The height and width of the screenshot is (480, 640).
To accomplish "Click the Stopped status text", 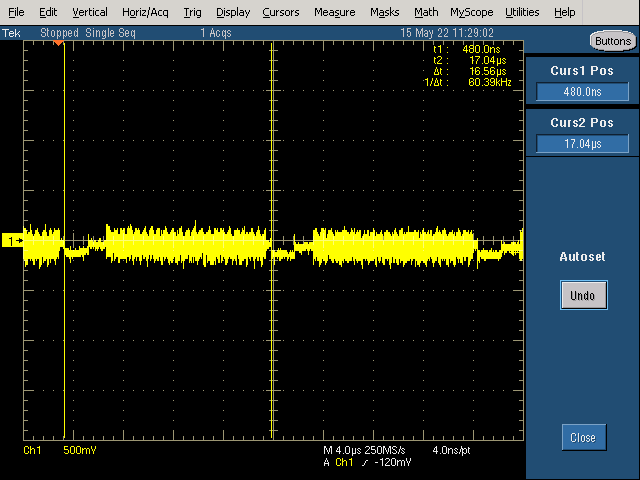I will click(59, 33).
